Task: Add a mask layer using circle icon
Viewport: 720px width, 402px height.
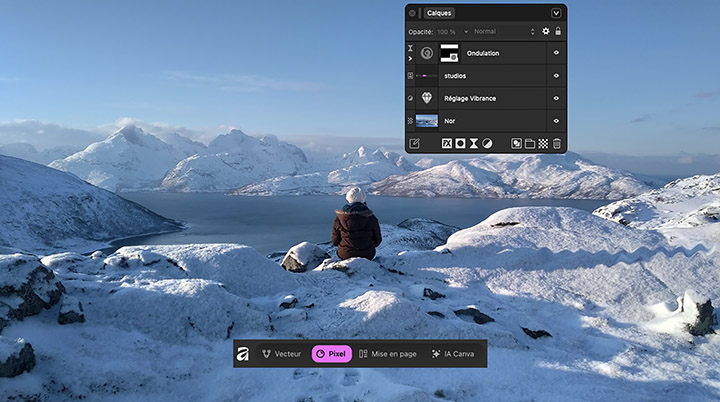Action: point(460,143)
